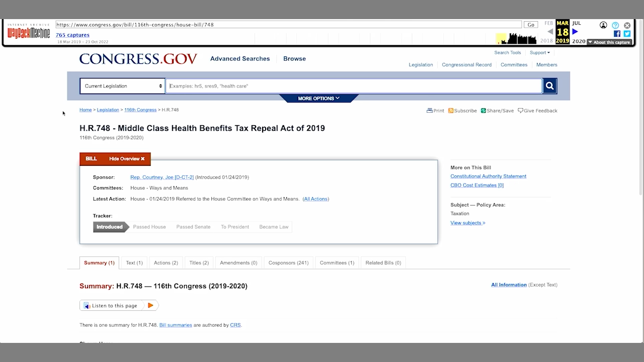Image resolution: width=644 pixels, height=362 pixels.
Task: Play the Listen to this page audio
Action: 150,305
